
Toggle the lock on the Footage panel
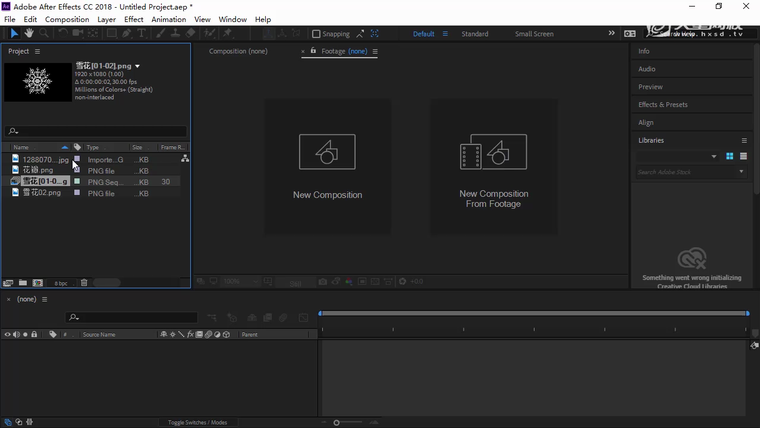click(313, 51)
